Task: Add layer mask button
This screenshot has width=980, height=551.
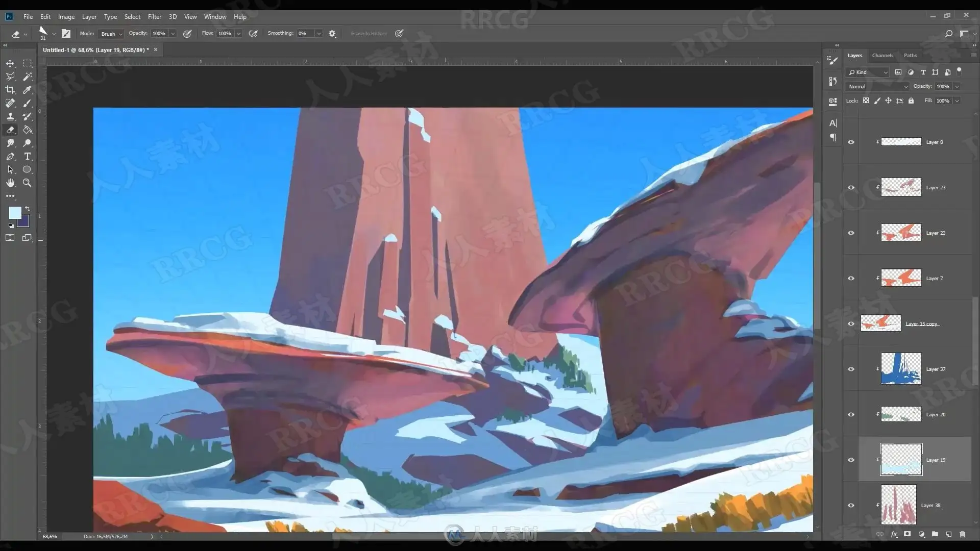Action: point(907,534)
